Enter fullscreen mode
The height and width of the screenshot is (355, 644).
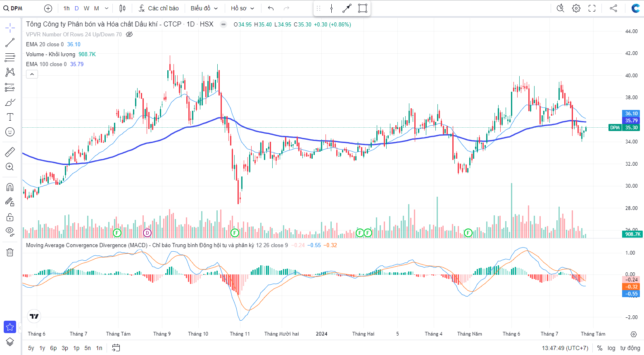tap(592, 8)
